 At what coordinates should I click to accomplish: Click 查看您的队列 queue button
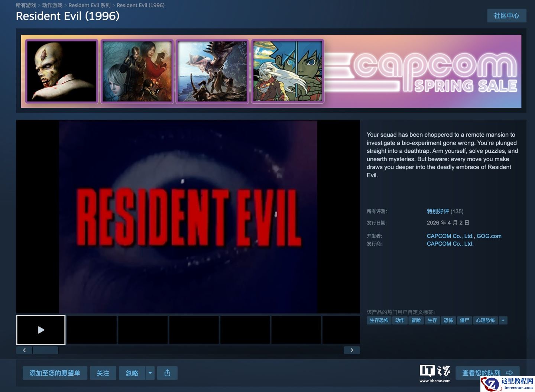click(x=487, y=373)
